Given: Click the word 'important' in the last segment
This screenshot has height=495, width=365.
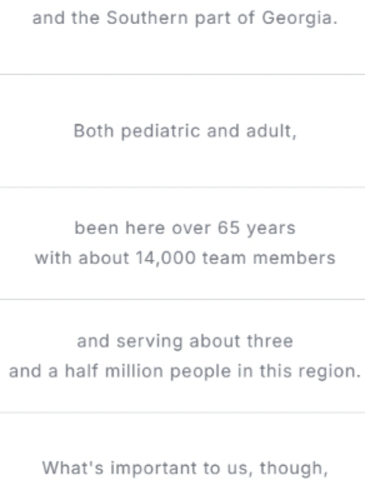Looking at the screenshot, I should pyautogui.click(x=154, y=468).
